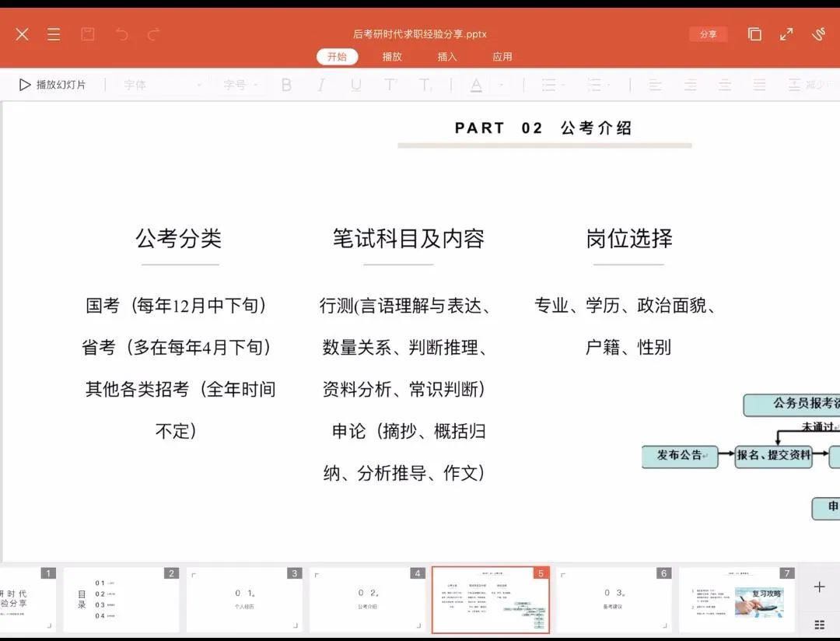Screen dimensions: 840x641
Task: Toggle italic formatting
Action: point(320,85)
